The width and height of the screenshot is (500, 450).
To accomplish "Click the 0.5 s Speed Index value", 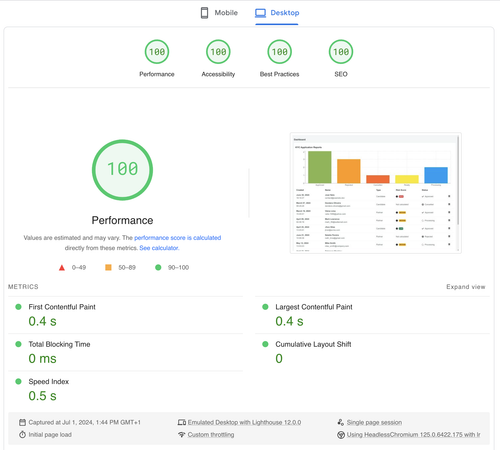I will pyautogui.click(x=42, y=396).
